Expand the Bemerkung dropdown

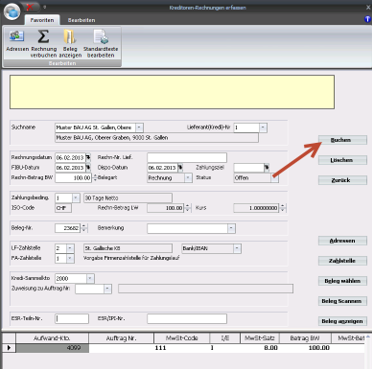231,228
